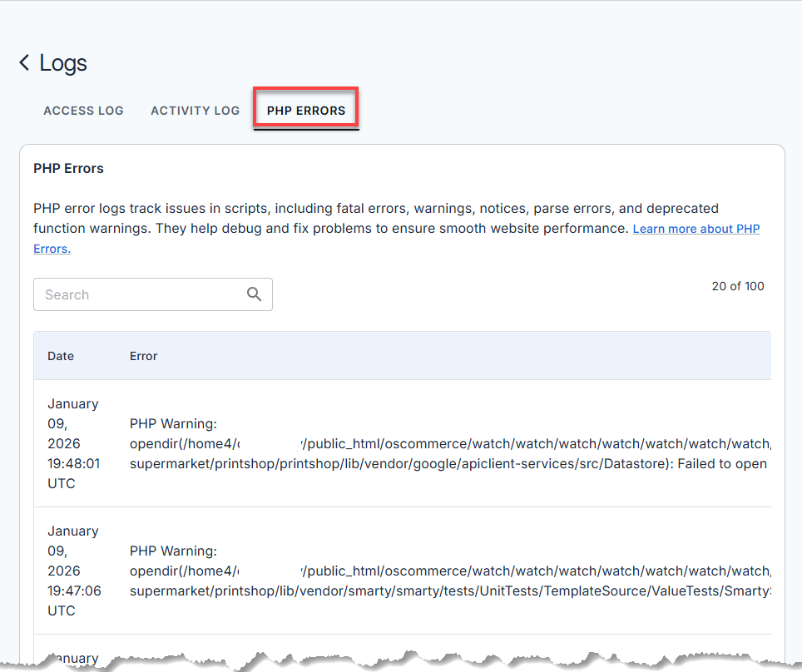Viewport: 802px width, 672px height.
Task: Open the ACTIVITY LOG tab
Action: [195, 110]
